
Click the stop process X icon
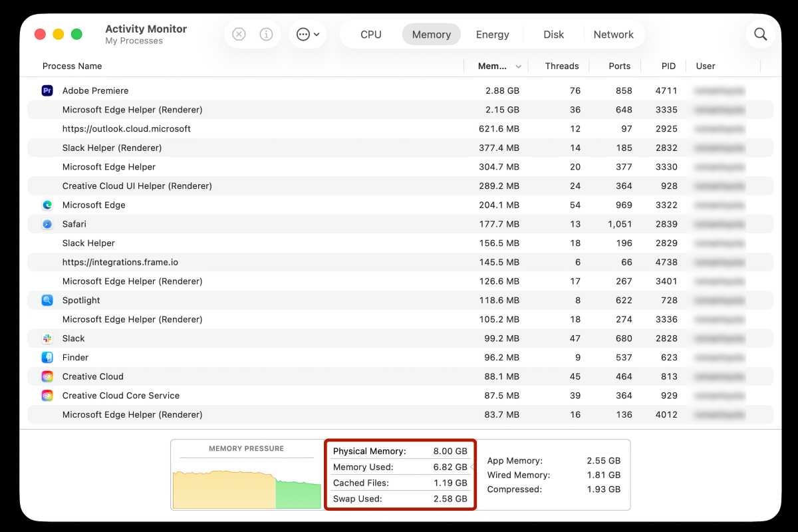point(239,34)
